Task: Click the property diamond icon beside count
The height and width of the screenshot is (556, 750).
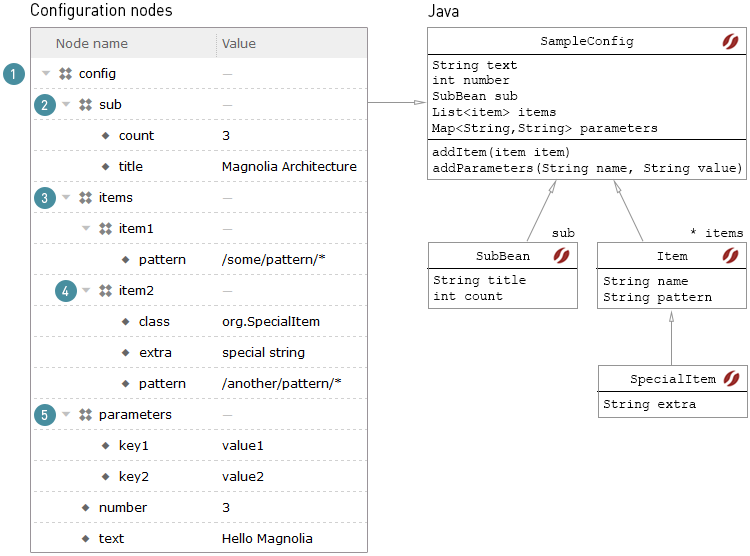Action: click(x=106, y=136)
